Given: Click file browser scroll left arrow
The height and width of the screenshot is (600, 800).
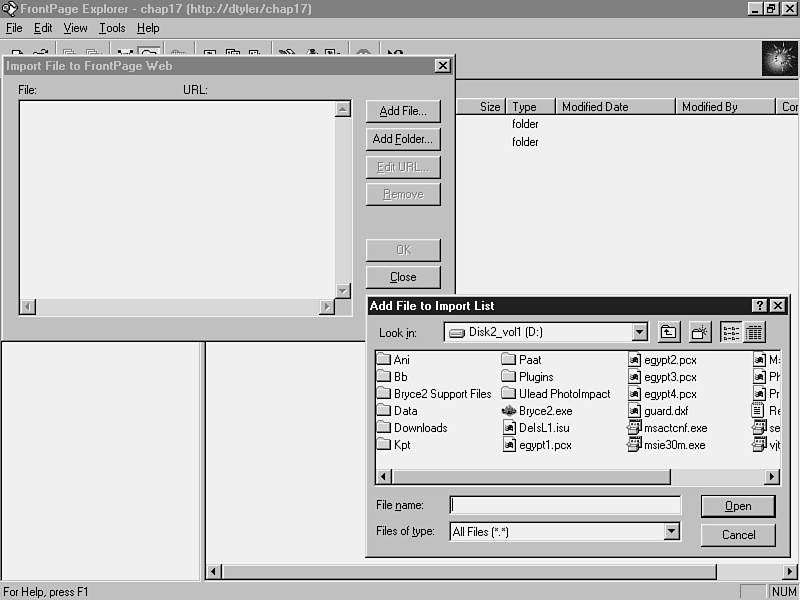Looking at the screenshot, I should pyautogui.click(x=384, y=477).
